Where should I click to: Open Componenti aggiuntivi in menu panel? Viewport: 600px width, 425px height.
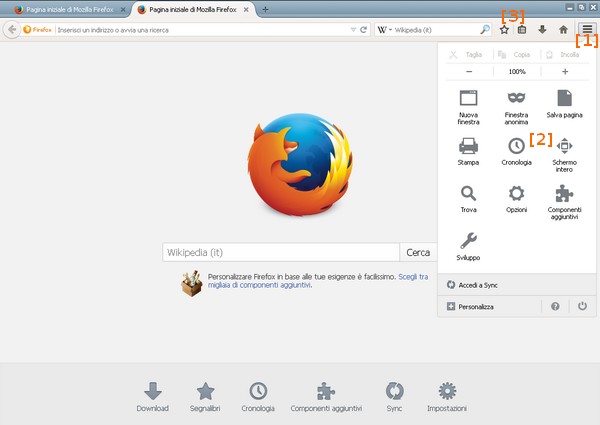564,202
